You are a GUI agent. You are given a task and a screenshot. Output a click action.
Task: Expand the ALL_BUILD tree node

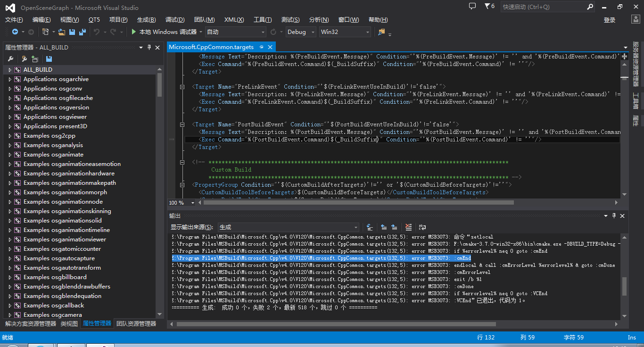[10, 70]
